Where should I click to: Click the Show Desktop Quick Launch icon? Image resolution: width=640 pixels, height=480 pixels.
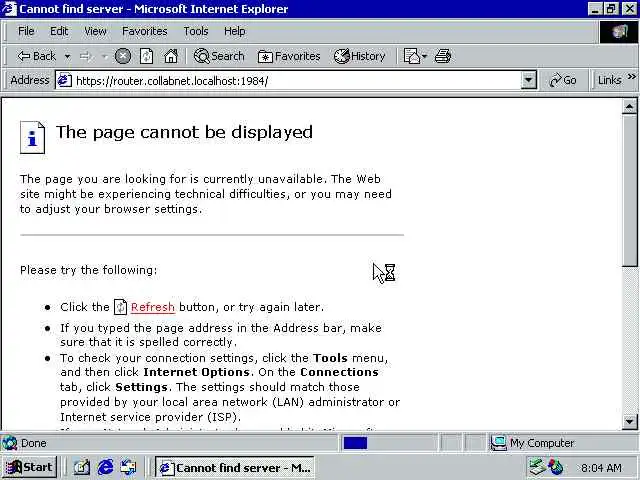point(82,467)
